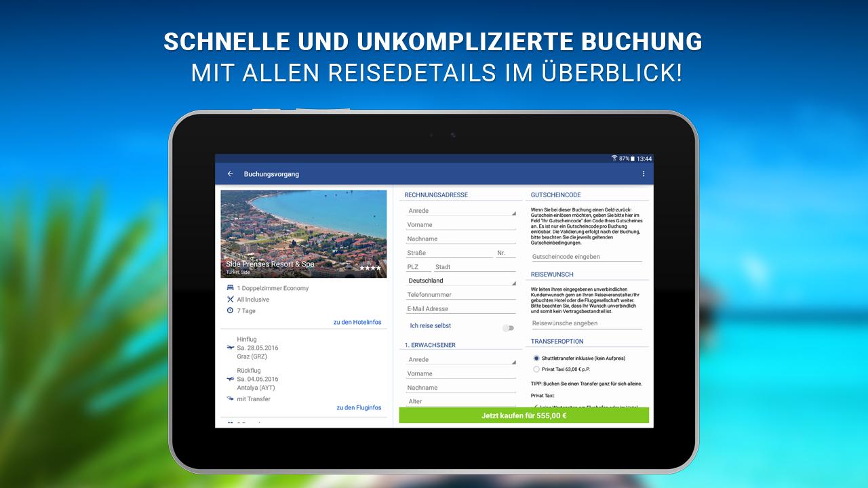Click the Graz (GRZ) airport text

[x=252, y=357]
